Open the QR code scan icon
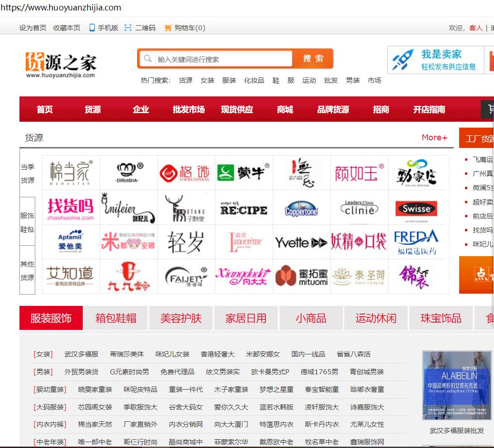Viewport: 494px width, 448px height. (128, 28)
